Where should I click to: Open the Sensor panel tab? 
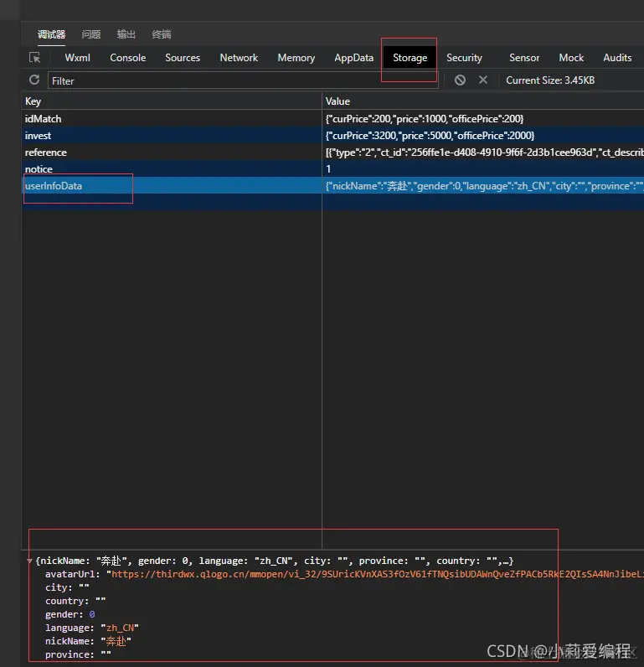click(524, 58)
